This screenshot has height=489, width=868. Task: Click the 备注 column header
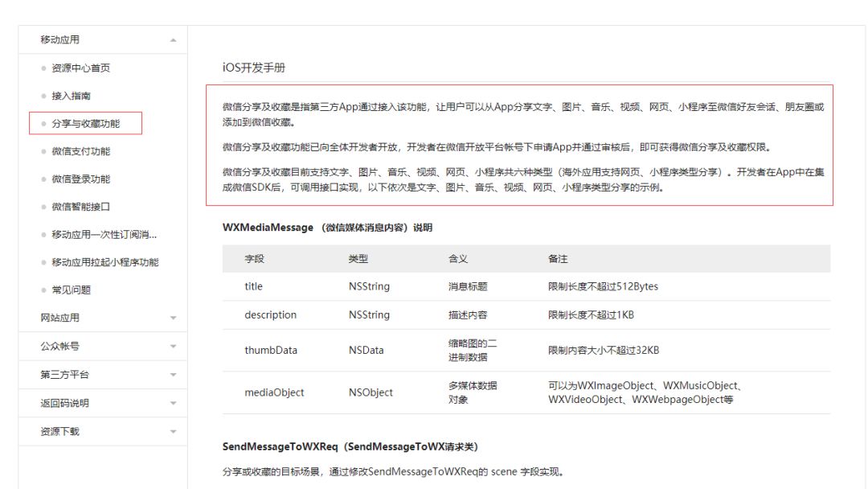[x=558, y=259]
